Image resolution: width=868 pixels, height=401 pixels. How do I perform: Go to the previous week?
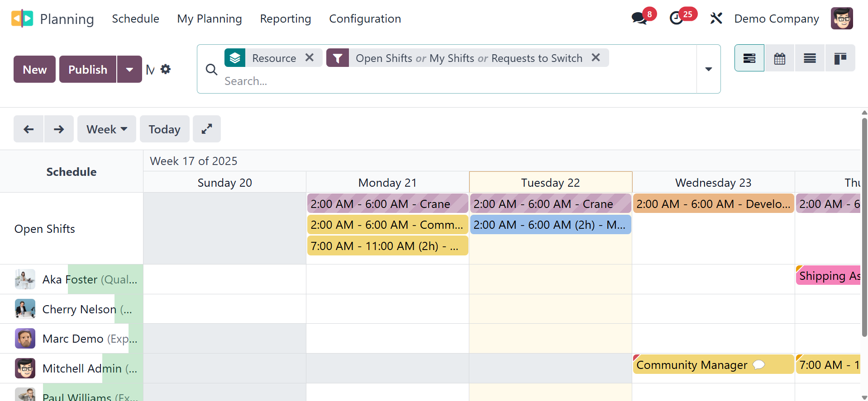tap(29, 129)
